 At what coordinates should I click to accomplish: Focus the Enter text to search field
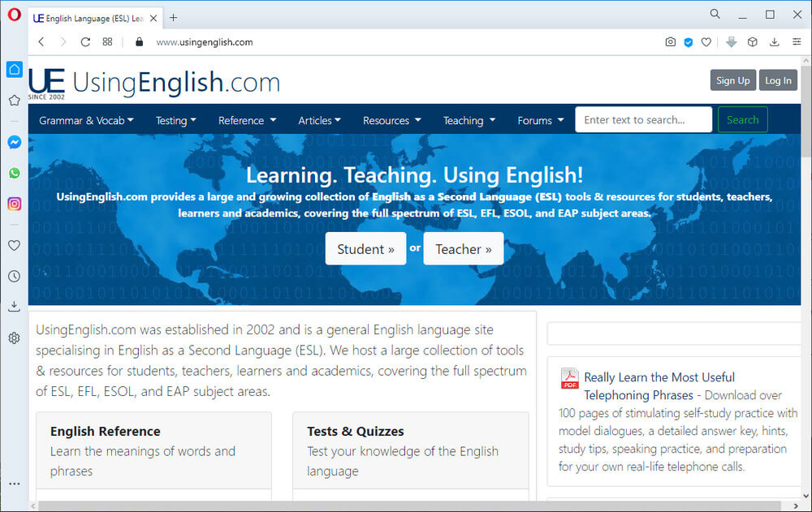(643, 119)
